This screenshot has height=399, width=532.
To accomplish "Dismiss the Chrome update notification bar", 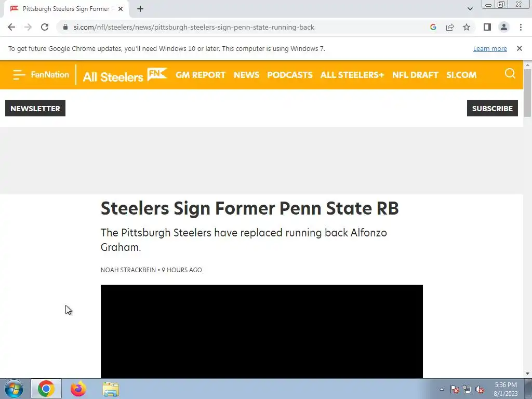I will pyautogui.click(x=520, y=48).
